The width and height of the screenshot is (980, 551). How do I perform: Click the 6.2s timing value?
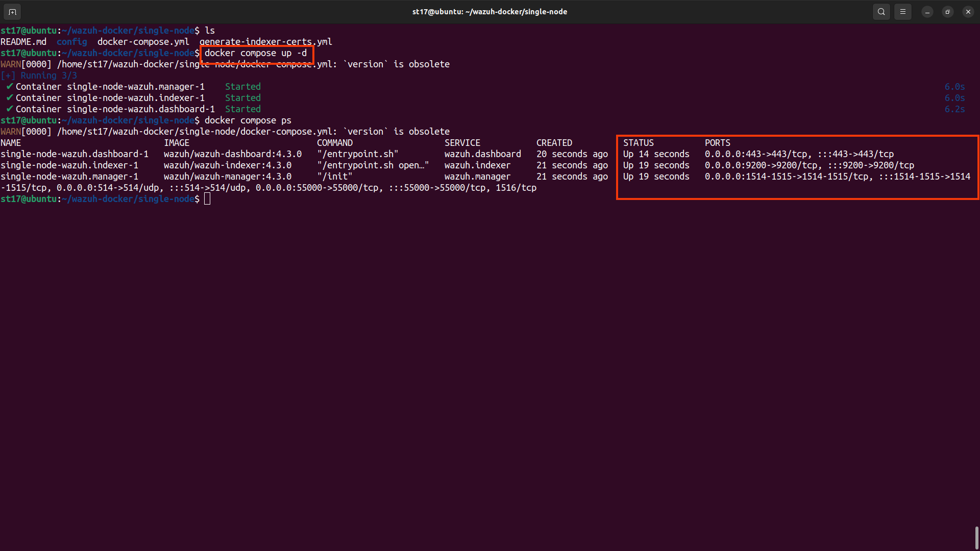(x=954, y=109)
